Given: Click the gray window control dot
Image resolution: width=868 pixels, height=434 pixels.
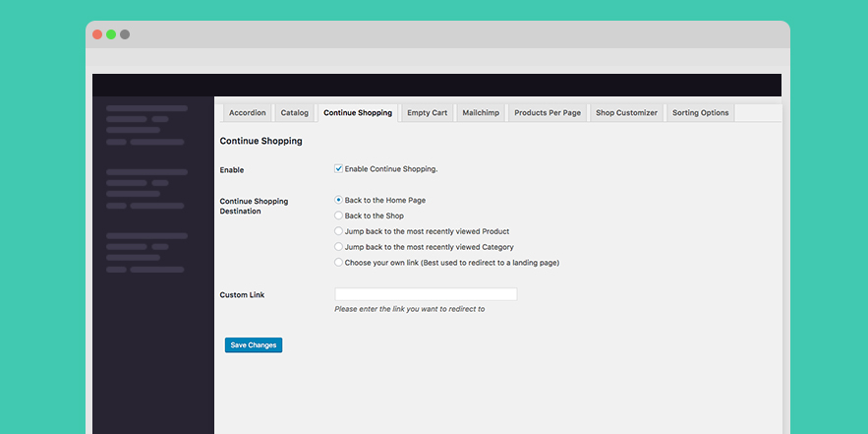Looking at the screenshot, I should (125, 34).
